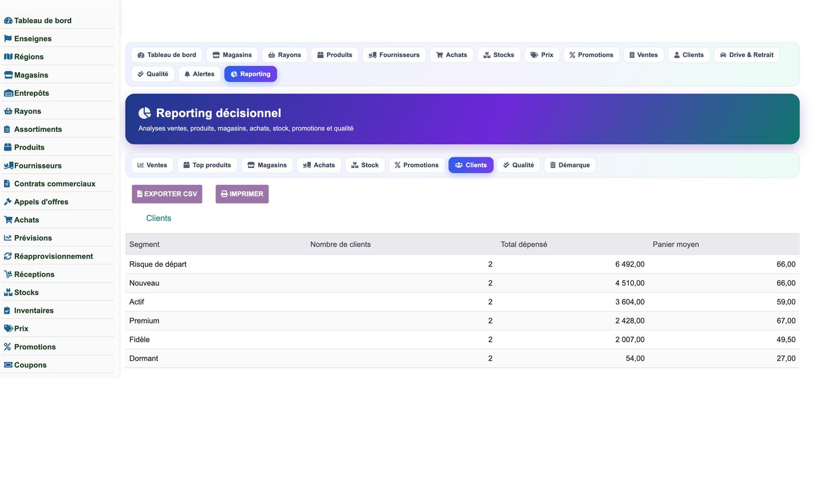Click the warehouse icon next to Entrepôts
Viewport: 815px width, 504px height.
point(8,93)
